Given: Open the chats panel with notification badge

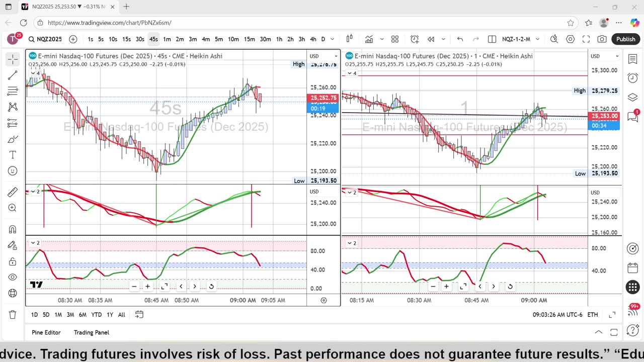Looking at the screenshot, I should (x=633, y=117).
